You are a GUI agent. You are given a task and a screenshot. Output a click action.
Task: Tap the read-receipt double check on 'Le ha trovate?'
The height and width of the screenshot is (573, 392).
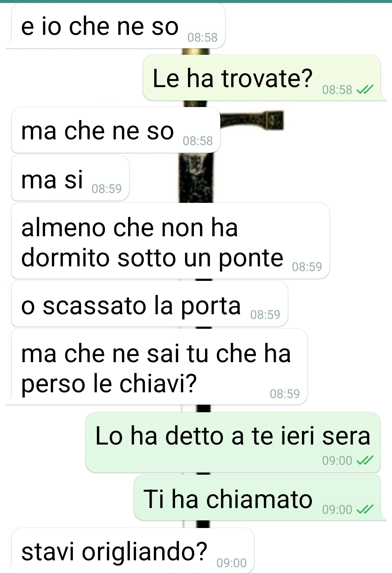coord(365,90)
